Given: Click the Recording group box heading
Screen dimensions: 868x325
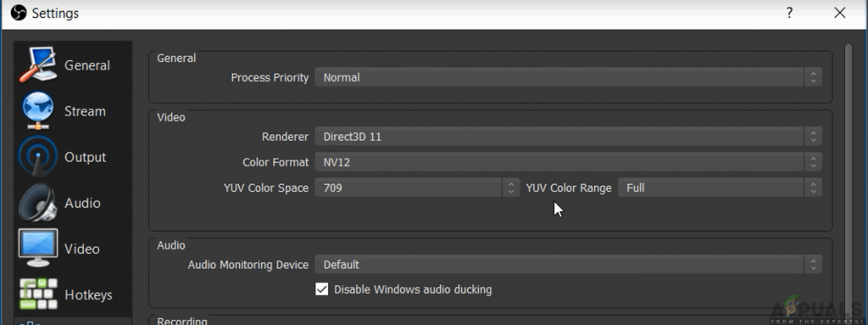Looking at the screenshot, I should 181,321.
